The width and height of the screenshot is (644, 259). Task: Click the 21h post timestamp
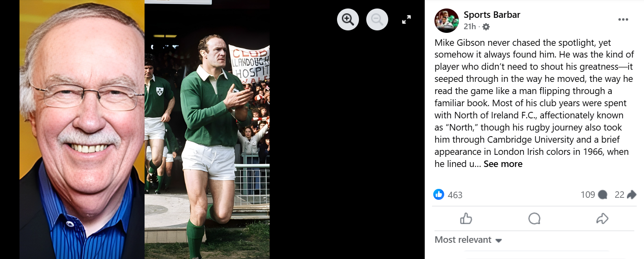469,26
